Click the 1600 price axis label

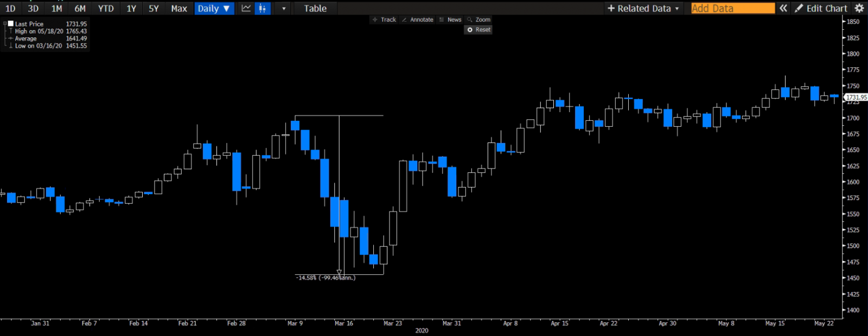[853, 182]
